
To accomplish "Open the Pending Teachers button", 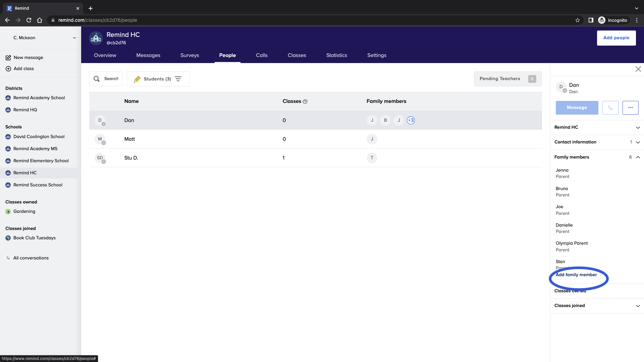I will tap(507, 79).
